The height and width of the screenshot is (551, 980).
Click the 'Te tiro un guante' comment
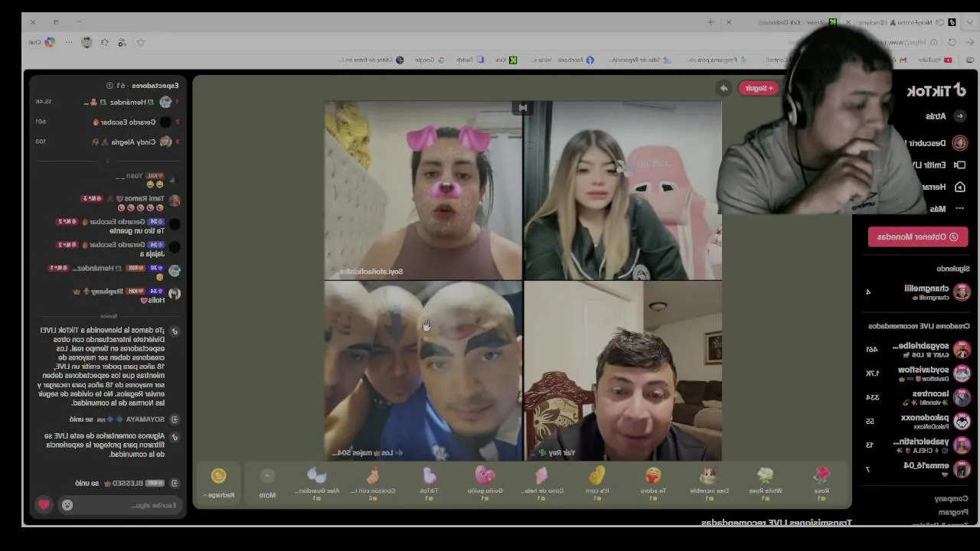click(119, 226)
